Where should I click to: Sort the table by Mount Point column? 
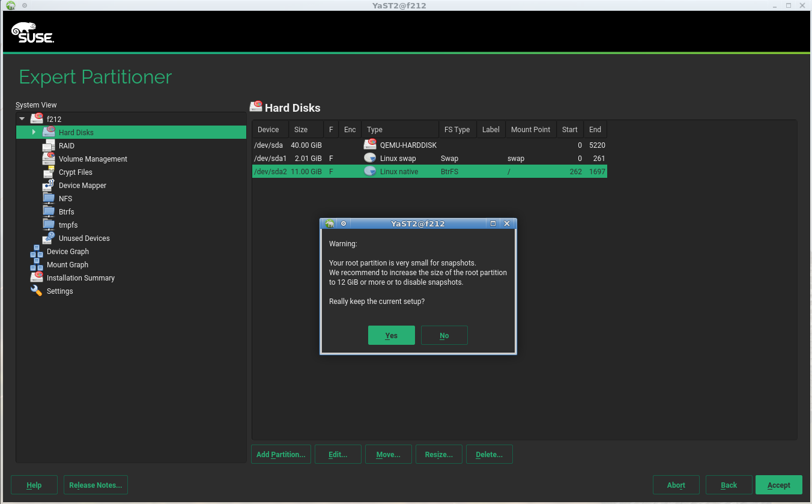[530, 130]
